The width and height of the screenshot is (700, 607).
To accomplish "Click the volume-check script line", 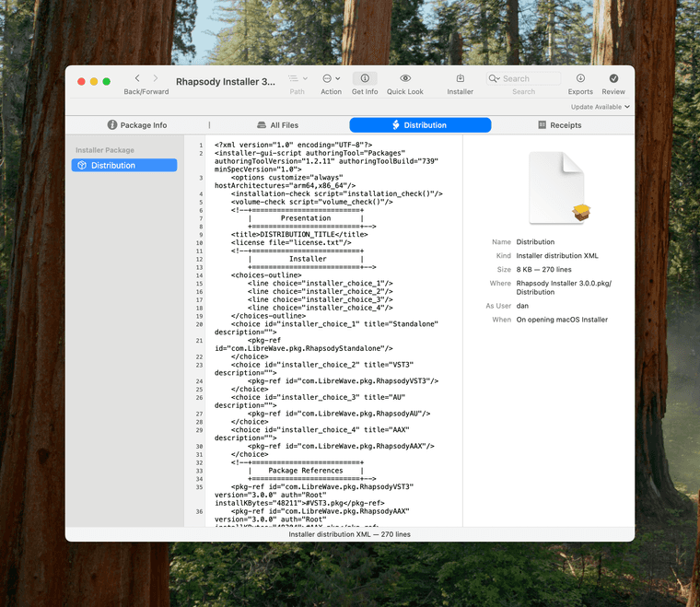I will pos(312,202).
